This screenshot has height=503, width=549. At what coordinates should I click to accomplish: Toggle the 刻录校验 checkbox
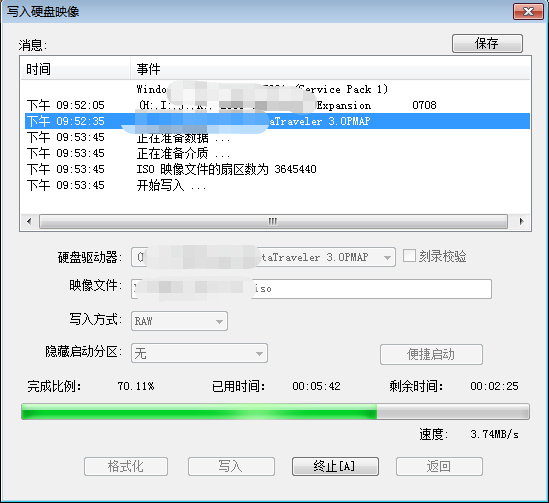(x=409, y=256)
